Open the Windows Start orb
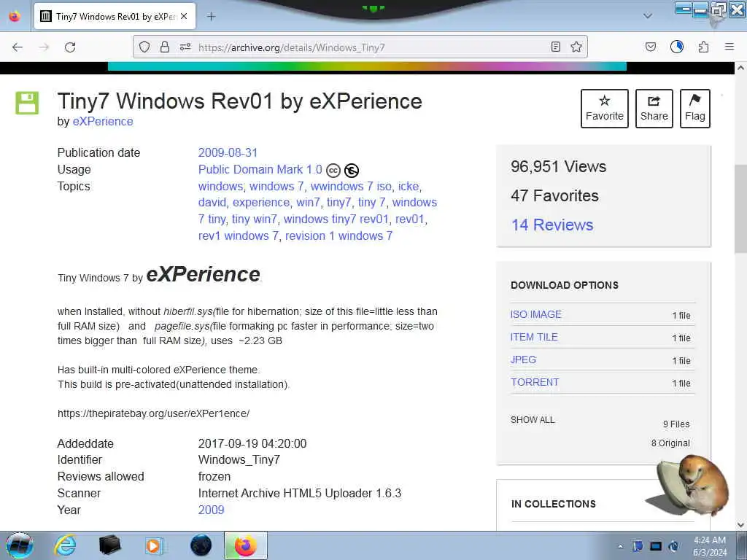This screenshot has width=747, height=560. tap(20, 545)
